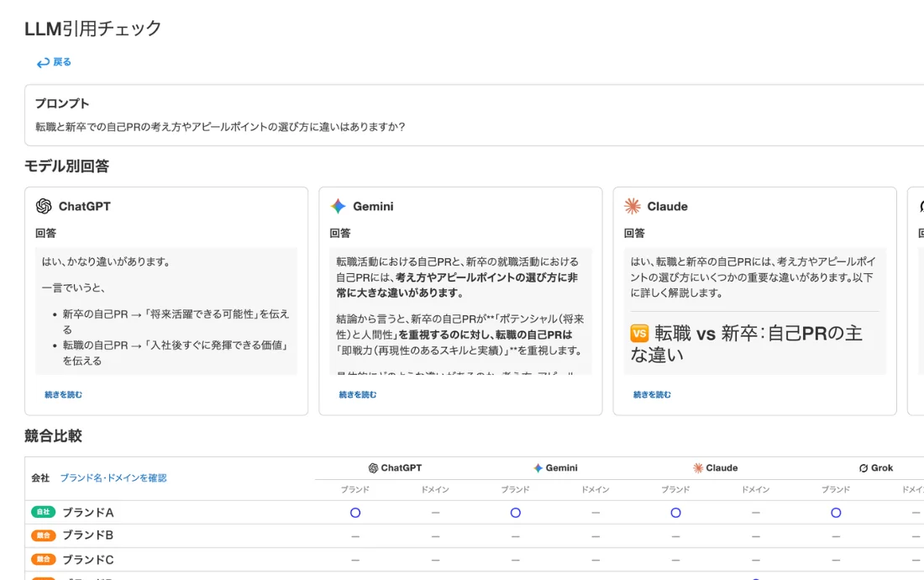The width and height of the screenshot is (924, 580).
Task: Open ブランド名・ドメインを確認 link
Action: coord(113,478)
